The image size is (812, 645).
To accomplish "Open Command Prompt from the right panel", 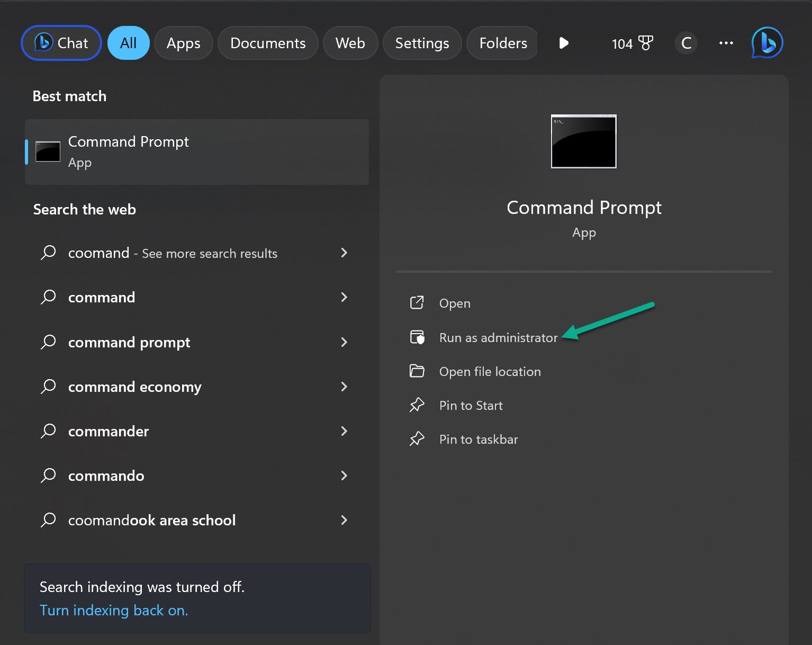I will tap(584, 303).
